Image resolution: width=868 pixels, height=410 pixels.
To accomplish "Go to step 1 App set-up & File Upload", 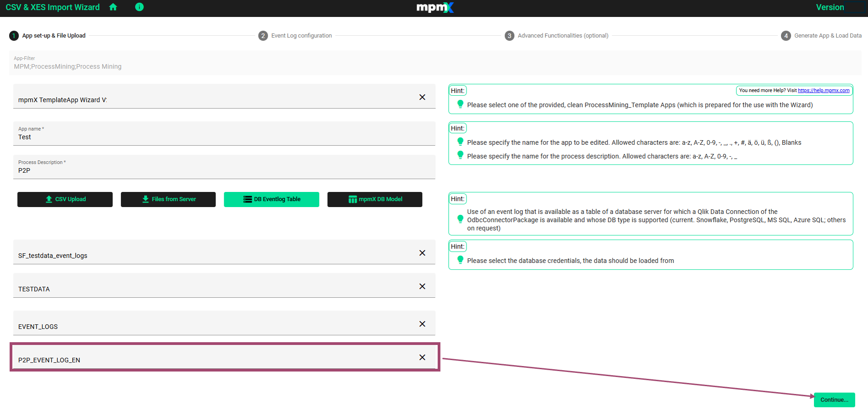I will (x=48, y=36).
